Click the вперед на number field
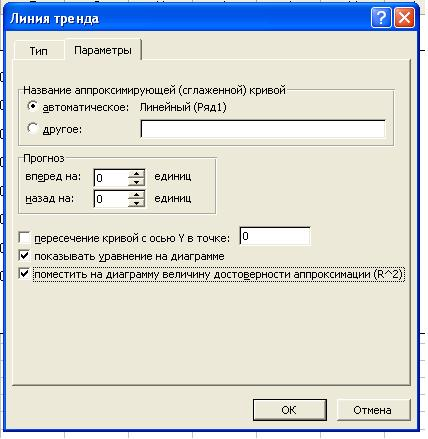The height and width of the screenshot is (439, 428). tap(111, 178)
